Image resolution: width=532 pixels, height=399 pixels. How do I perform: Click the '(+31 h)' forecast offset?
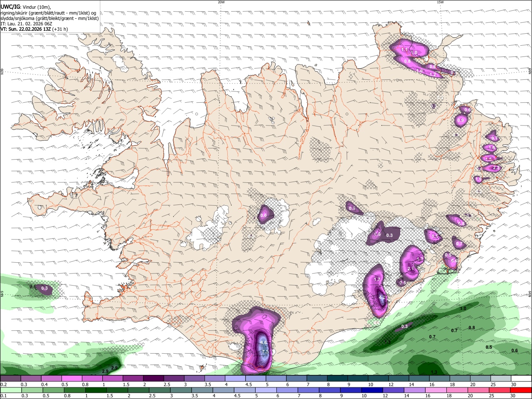(x=60, y=29)
